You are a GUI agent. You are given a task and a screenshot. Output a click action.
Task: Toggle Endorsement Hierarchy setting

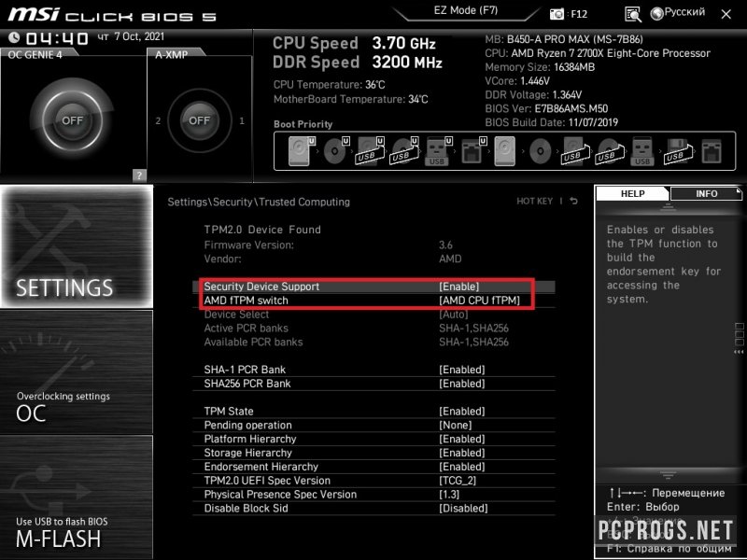[373, 466]
